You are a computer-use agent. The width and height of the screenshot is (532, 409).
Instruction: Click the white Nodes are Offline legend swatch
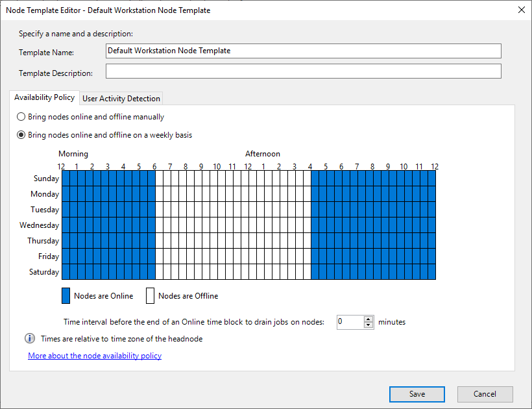click(151, 295)
